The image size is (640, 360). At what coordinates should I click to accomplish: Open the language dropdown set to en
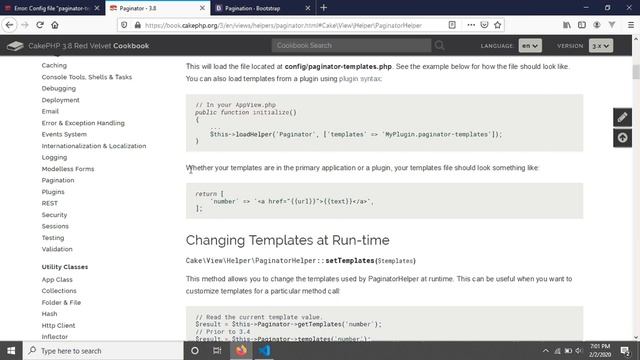click(x=530, y=46)
